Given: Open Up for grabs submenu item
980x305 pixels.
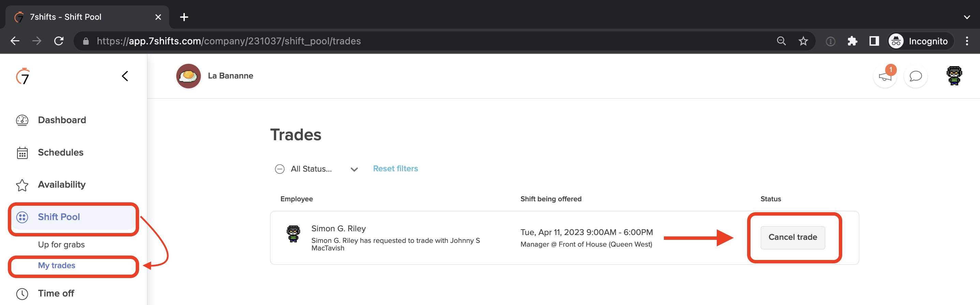Looking at the screenshot, I should 61,245.
